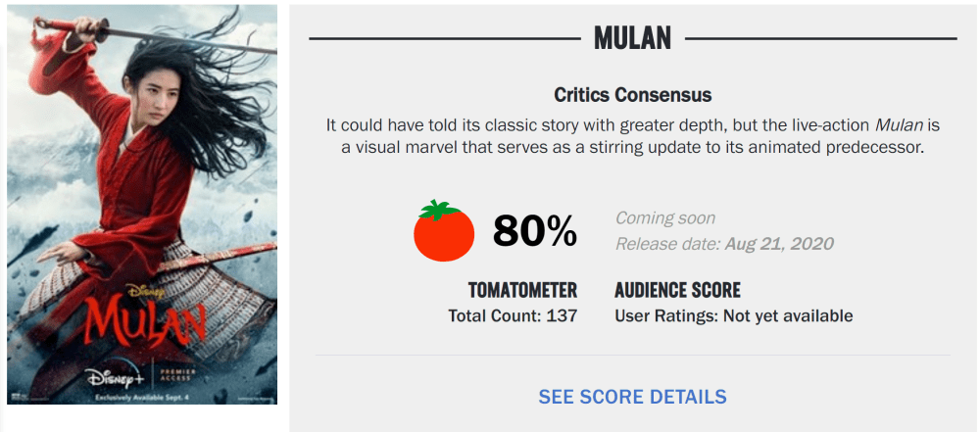This screenshot has height=432, width=980.
Task: Click the italic Mulan word in the consensus
Action: click(899, 126)
